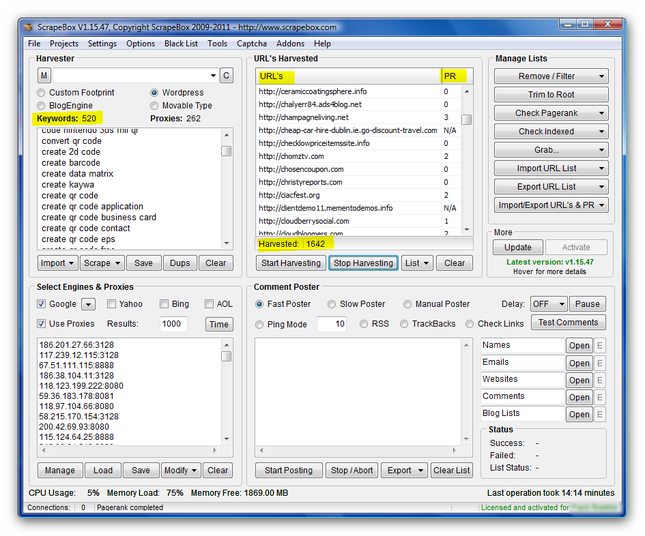Click the C button beside the footprint field
The width and height of the screenshot is (645, 536).
tap(226, 76)
